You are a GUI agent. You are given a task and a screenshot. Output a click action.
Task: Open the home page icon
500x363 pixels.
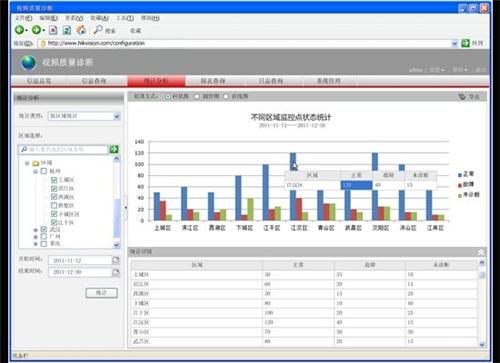point(81,30)
